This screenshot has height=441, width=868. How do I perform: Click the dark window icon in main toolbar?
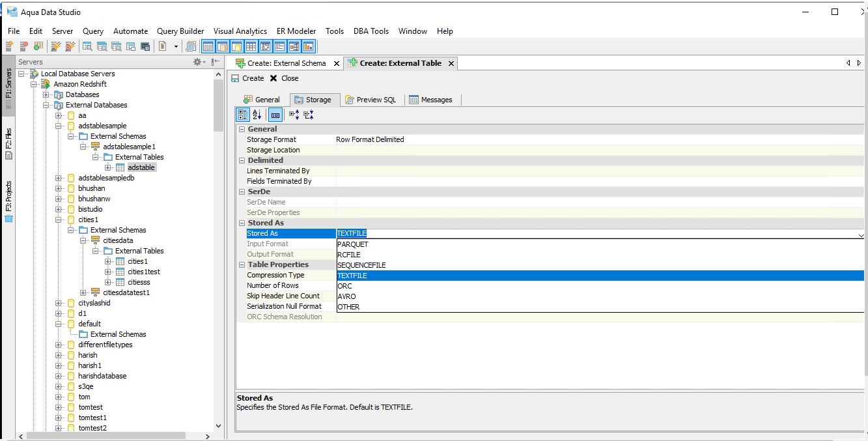click(x=145, y=46)
